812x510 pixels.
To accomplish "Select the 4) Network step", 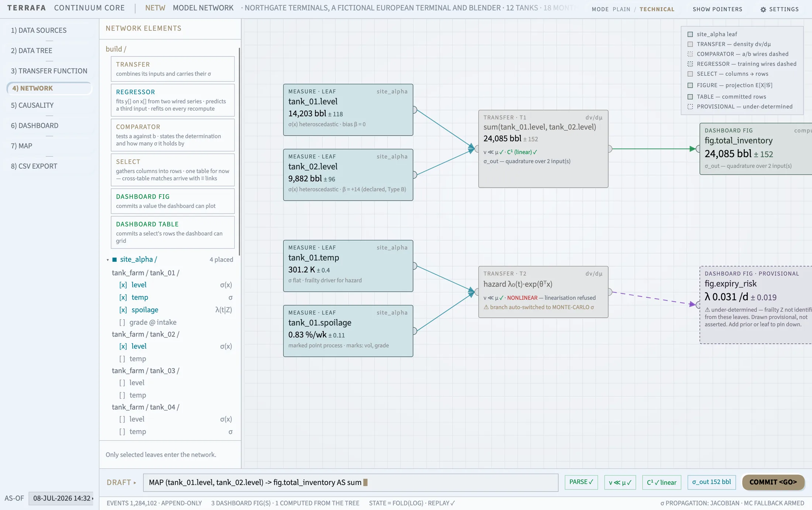I will [49, 88].
